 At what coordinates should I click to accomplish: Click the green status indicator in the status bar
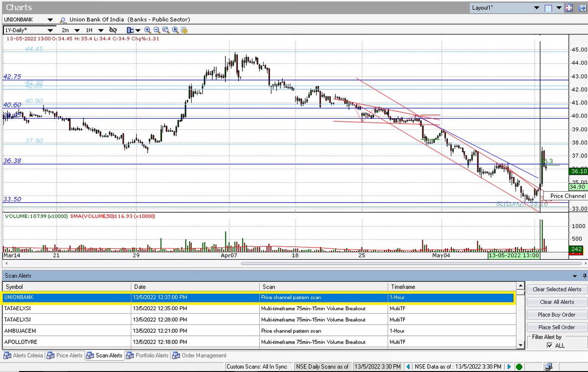[519, 367]
